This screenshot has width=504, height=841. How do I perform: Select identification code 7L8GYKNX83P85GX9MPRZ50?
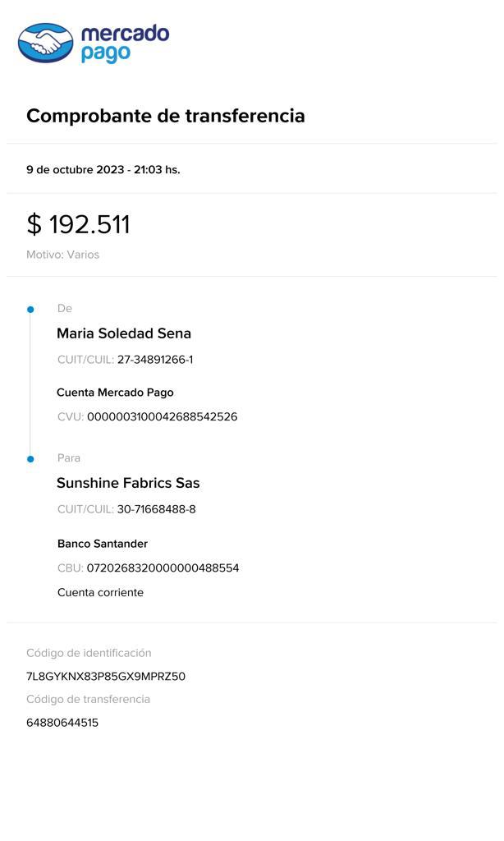coord(106,677)
